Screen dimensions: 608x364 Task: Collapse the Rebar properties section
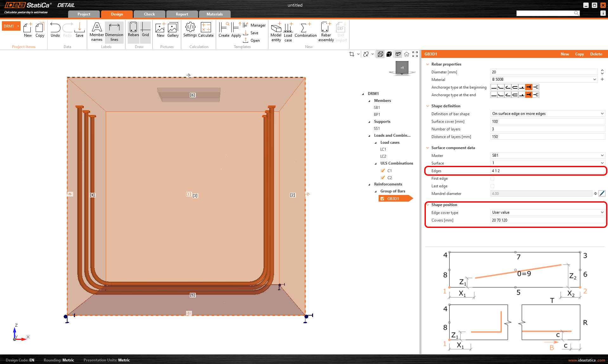tap(428, 64)
